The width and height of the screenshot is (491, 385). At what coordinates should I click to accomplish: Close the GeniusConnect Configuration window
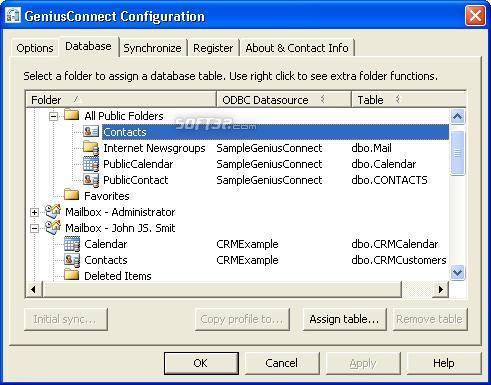(x=475, y=16)
